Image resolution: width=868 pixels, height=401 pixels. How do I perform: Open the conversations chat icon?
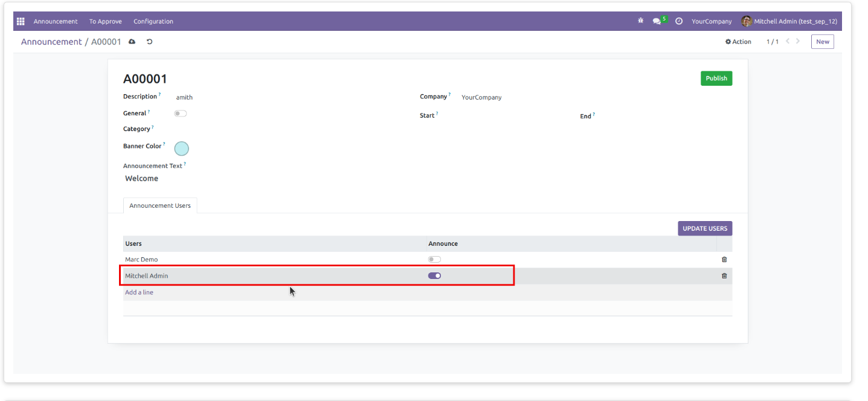(x=657, y=21)
